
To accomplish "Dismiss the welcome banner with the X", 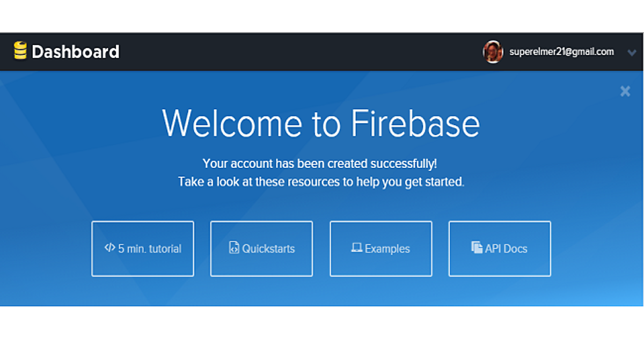I will point(625,91).
